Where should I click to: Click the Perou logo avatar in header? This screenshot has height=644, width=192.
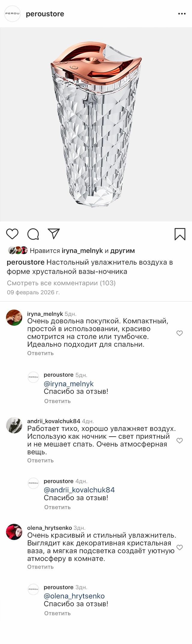(12, 14)
